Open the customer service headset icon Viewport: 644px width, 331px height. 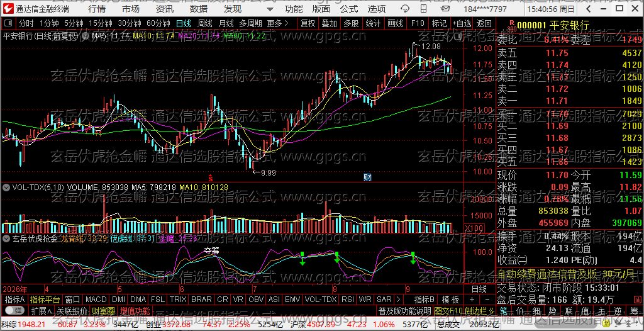coord(406,9)
